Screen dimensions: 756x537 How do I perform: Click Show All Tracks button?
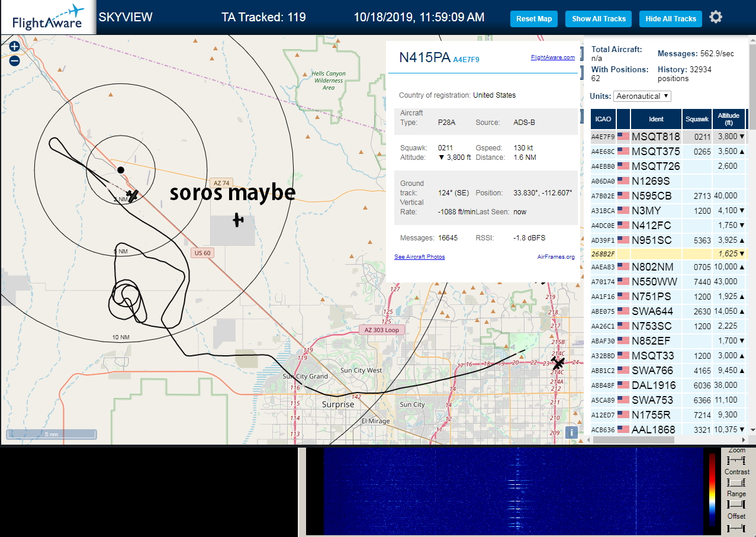(599, 19)
